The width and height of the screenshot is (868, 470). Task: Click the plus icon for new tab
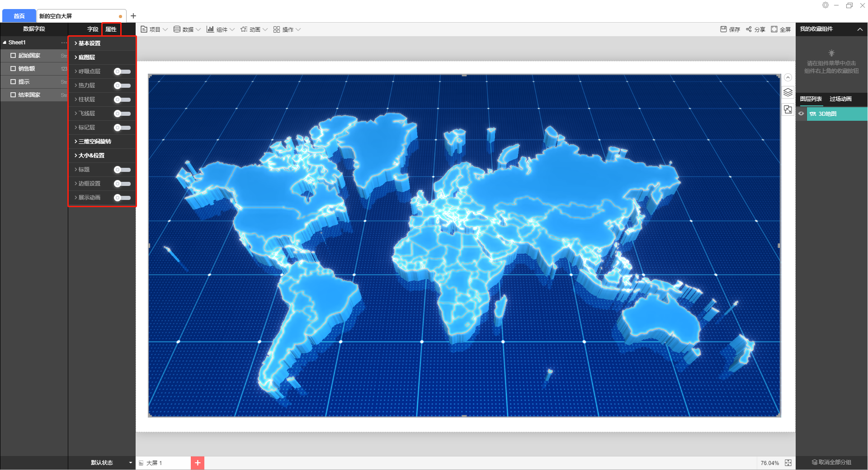(133, 16)
